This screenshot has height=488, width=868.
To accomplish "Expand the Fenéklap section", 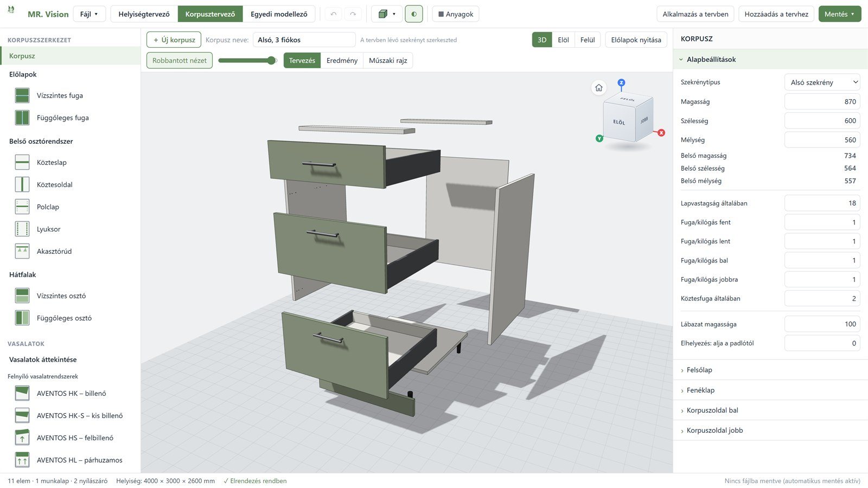I will pyautogui.click(x=770, y=390).
